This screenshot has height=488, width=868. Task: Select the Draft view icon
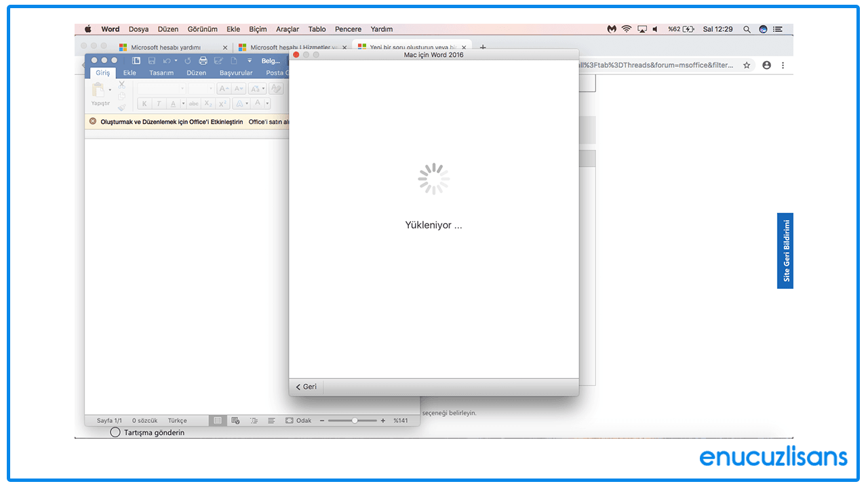271,421
